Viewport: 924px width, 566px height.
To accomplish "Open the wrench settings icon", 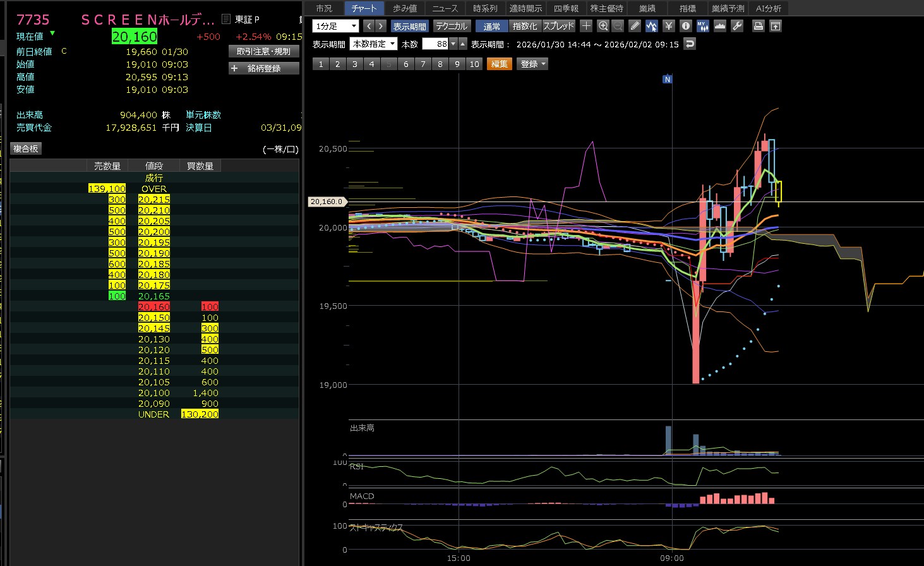I will (736, 26).
